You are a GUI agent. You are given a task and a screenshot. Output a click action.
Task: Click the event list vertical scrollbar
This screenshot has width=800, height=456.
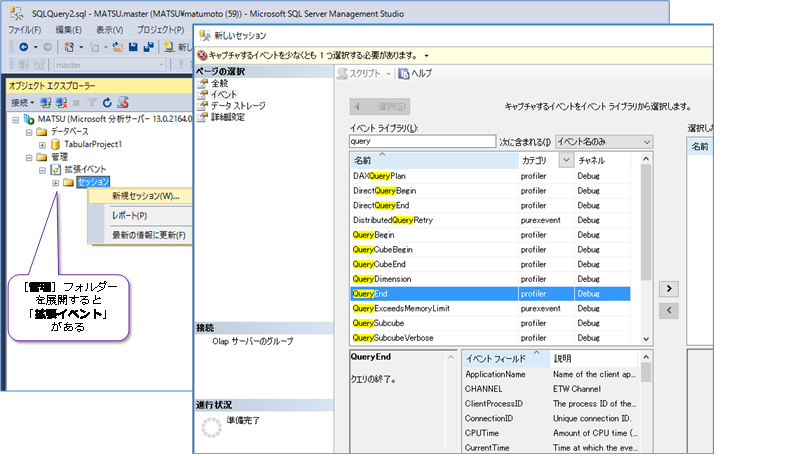pyautogui.click(x=646, y=222)
